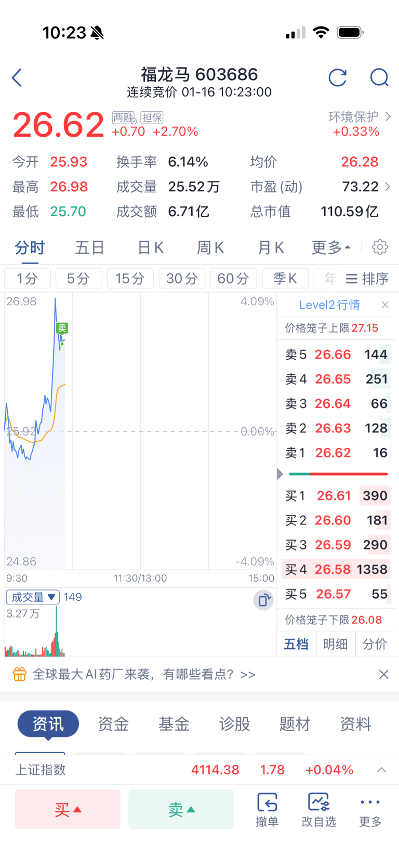Tap the rotate chart landscape icon
The height and width of the screenshot is (868, 399).
263,600
